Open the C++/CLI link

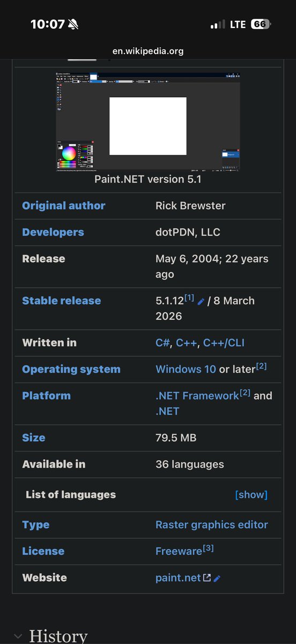pos(224,342)
